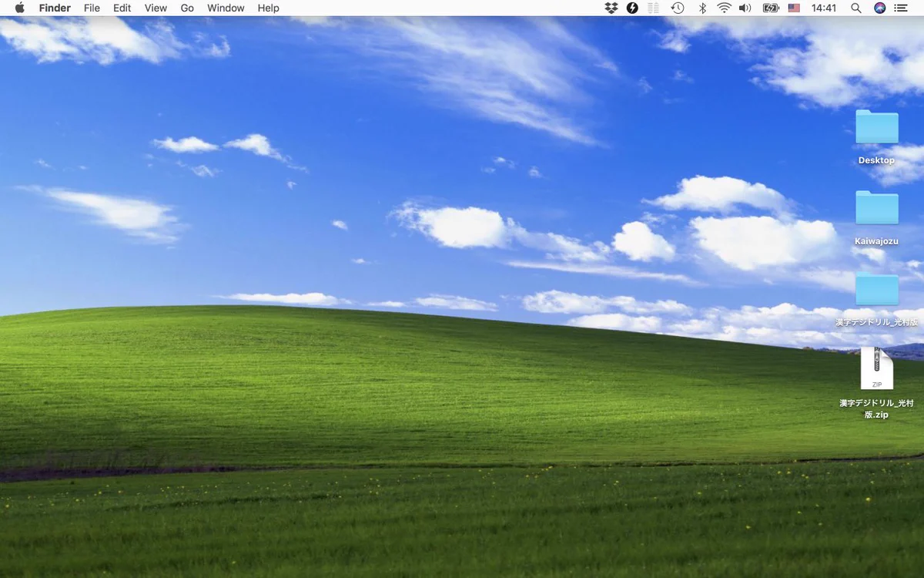Click the Dropbox menu bar icon
Image resolution: width=924 pixels, height=578 pixels.
pyautogui.click(x=611, y=8)
